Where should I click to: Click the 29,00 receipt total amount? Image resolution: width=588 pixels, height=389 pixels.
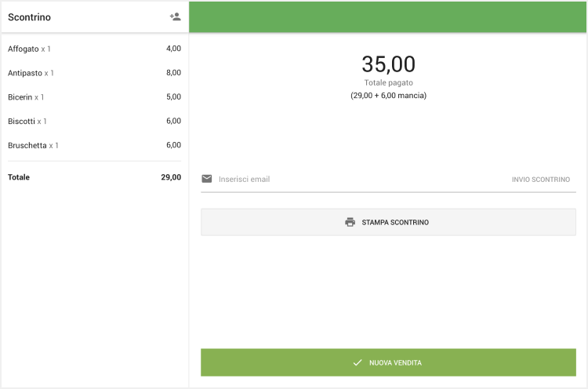(x=171, y=177)
